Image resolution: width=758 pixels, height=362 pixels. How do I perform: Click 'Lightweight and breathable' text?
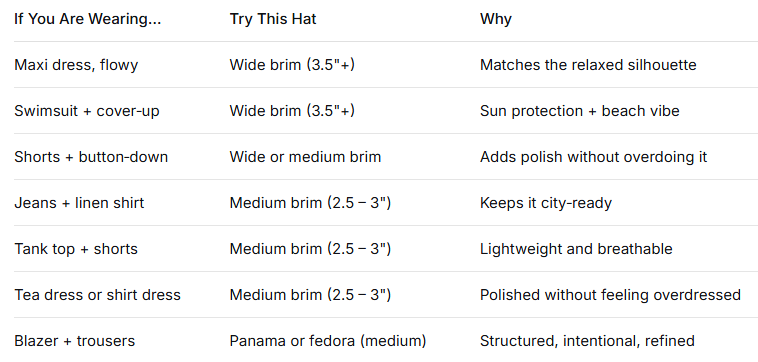coord(576,249)
